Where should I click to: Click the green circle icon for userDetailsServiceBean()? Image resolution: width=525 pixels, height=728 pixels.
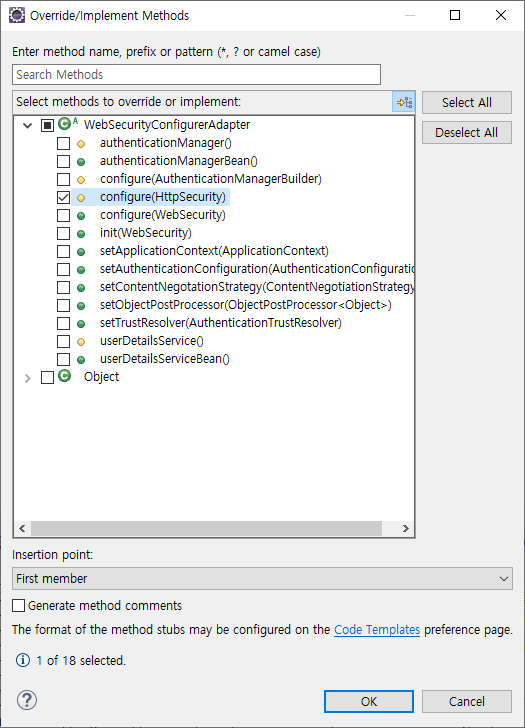tap(81, 360)
